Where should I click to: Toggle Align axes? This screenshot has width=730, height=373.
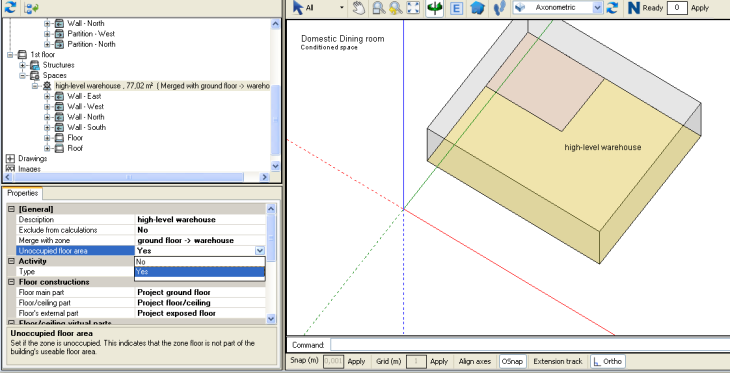(475, 361)
